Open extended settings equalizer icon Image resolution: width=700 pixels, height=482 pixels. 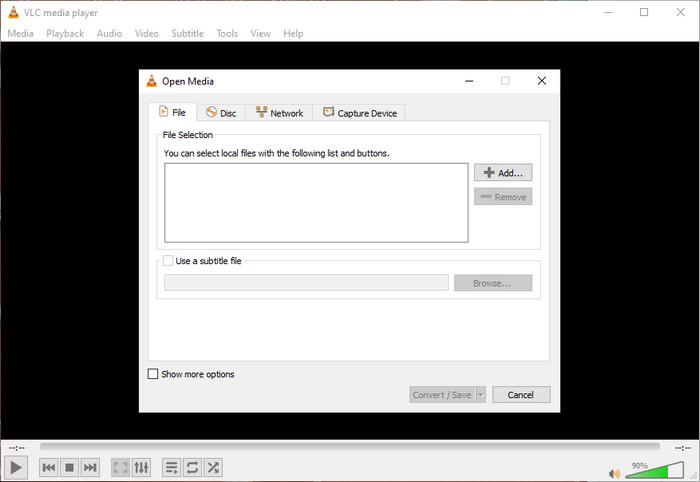(141, 467)
